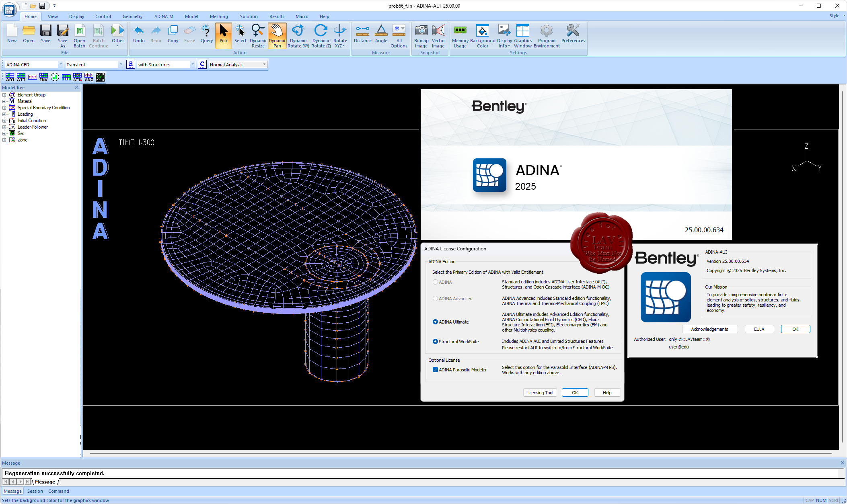Switch to Session tab at bottom
Screen dimensions: 847x504
pyautogui.click(x=35, y=491)
